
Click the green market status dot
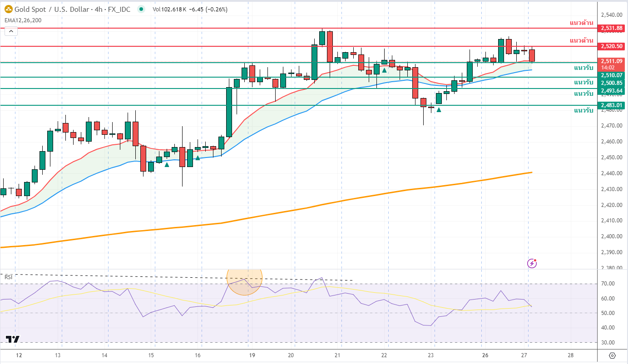pyautogui.click(x=142, y=9)
